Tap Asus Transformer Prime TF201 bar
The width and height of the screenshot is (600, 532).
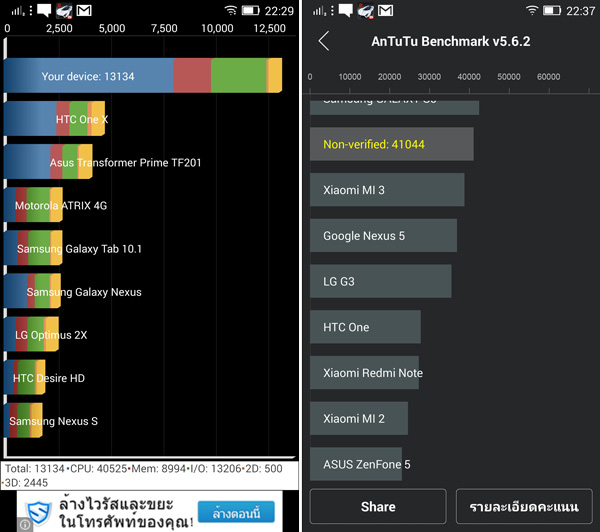tap(48, 162)
